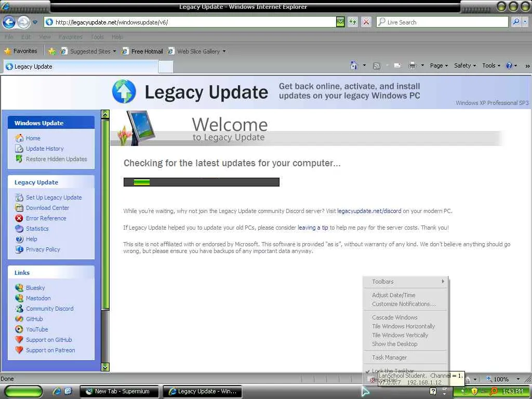Click the Privacy Policy info icon
The height and width of the screenshot is (399, 532).
pyautogui.click(x=19, y=249)
